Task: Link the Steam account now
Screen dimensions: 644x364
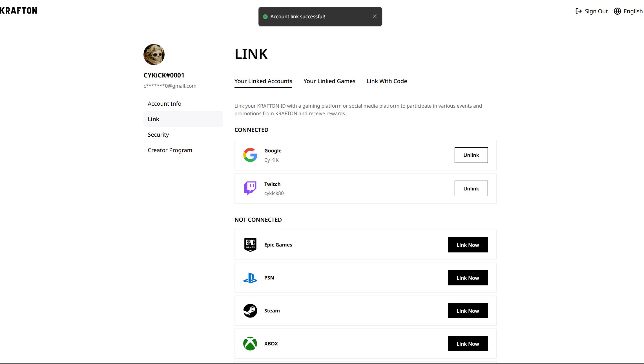Action: pyautogui.click(x=468, y=311)
